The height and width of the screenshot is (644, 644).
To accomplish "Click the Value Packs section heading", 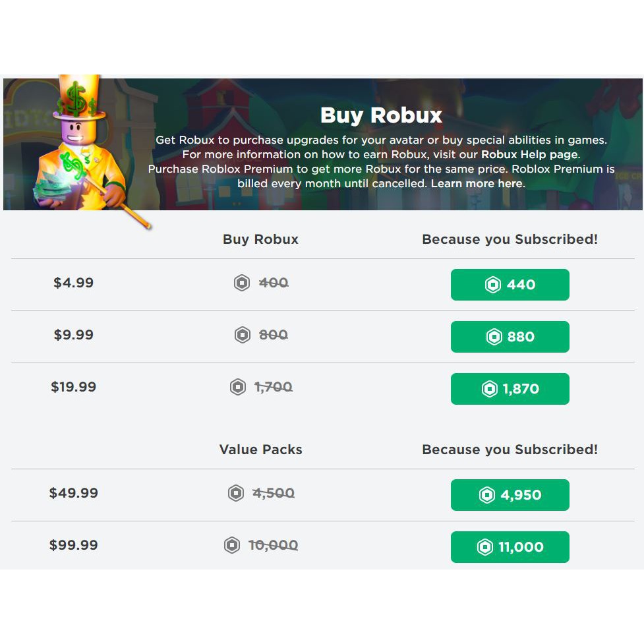I will 260,450.
